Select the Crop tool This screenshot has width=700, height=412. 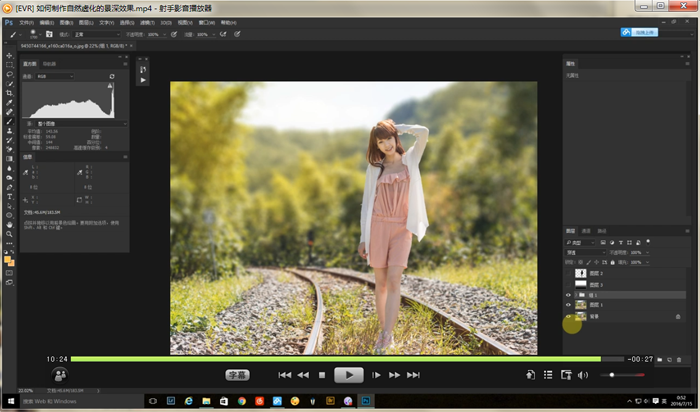pos(9,93)
